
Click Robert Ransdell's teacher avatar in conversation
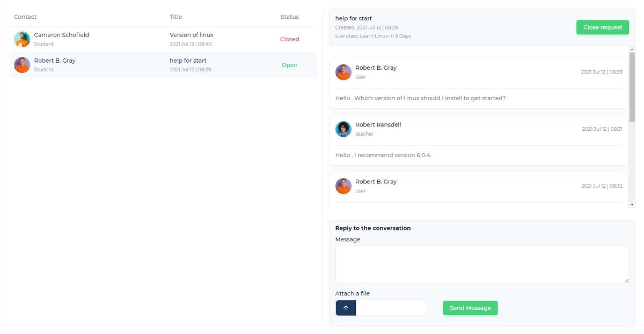tap(343, 129)
